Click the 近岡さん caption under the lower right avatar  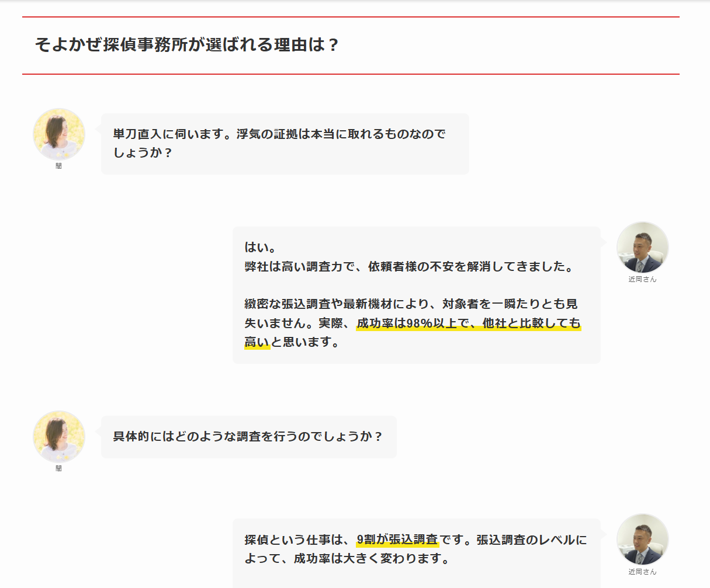pos(642,572)
